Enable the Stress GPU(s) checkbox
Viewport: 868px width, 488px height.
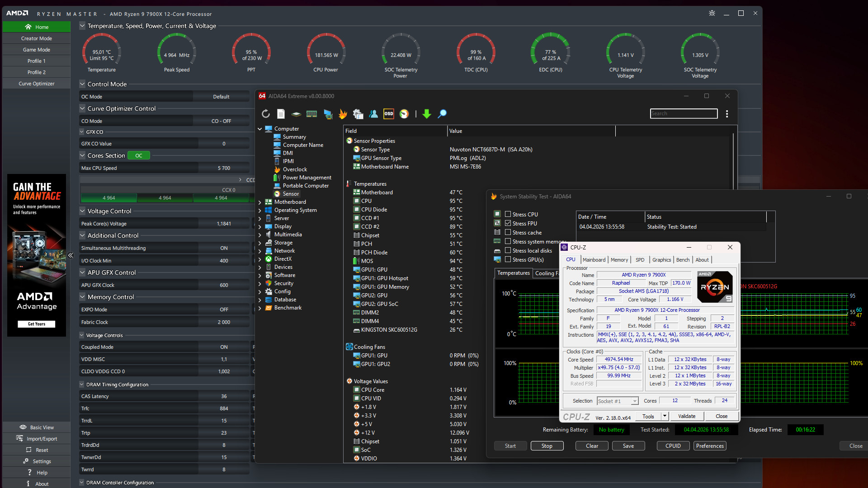point(508,260)
